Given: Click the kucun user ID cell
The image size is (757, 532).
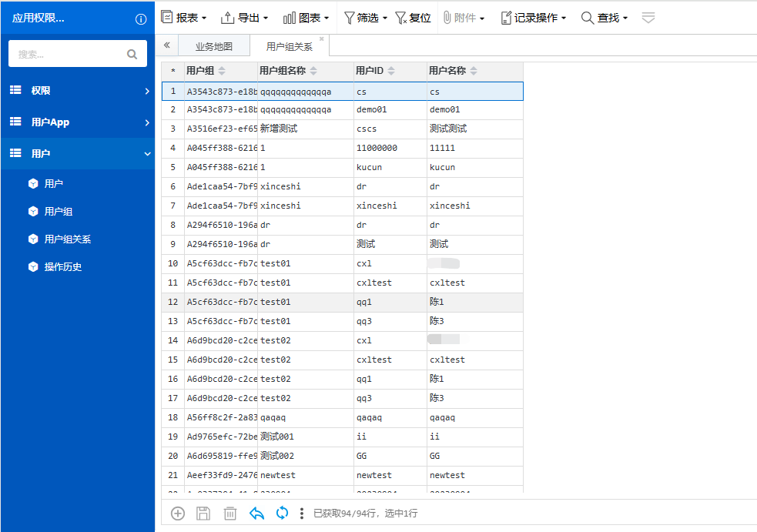Looking at the screenshot, I should pos(390,168).
